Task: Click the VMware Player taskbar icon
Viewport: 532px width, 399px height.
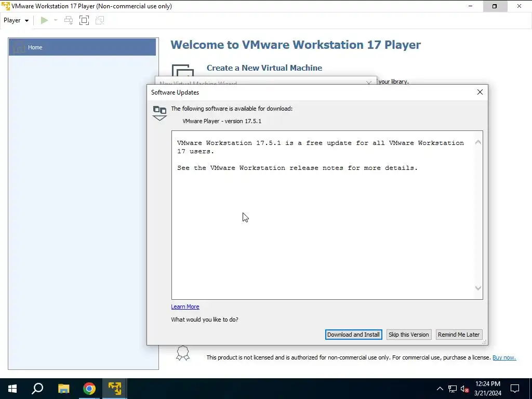Action: pos(115,389)
